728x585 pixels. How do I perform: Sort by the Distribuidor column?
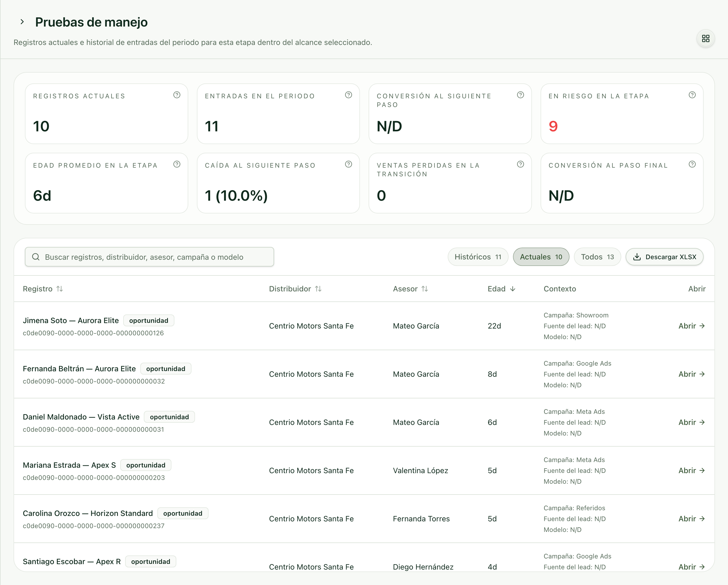pyautogui.click(x=295, y=289)
